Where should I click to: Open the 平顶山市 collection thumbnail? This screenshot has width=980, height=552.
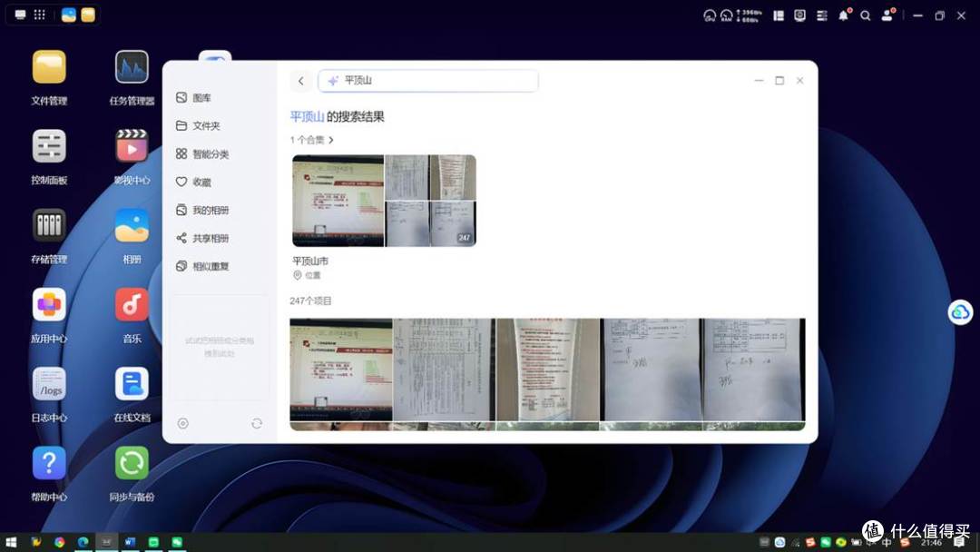point(384,201)
